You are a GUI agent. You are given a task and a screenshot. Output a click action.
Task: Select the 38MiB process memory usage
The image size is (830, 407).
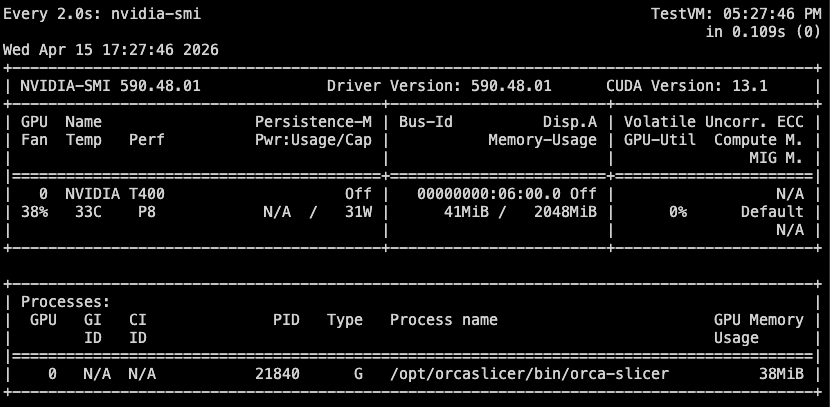[781, 374]
